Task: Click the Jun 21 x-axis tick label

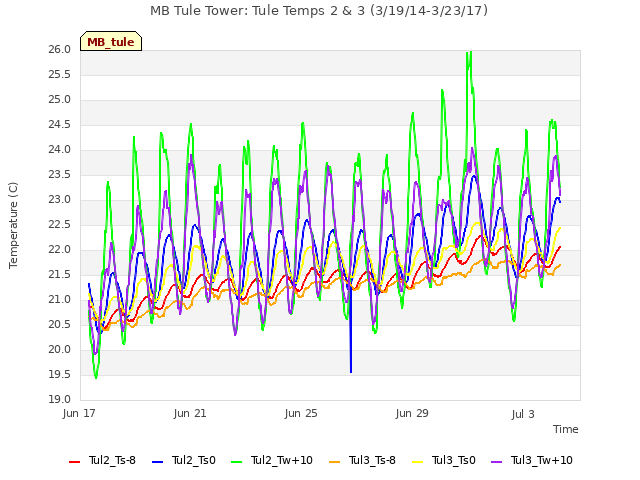Action: coord(190,413)
